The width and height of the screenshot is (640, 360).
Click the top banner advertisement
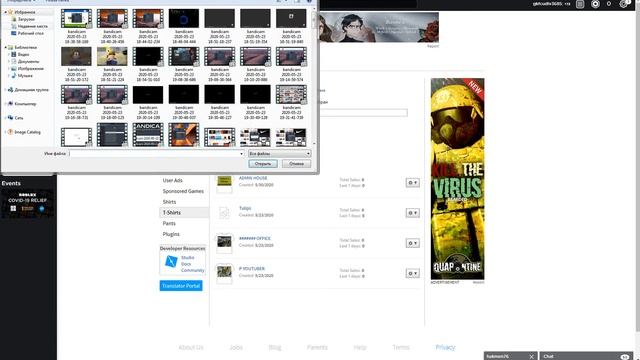coord(379,27)
